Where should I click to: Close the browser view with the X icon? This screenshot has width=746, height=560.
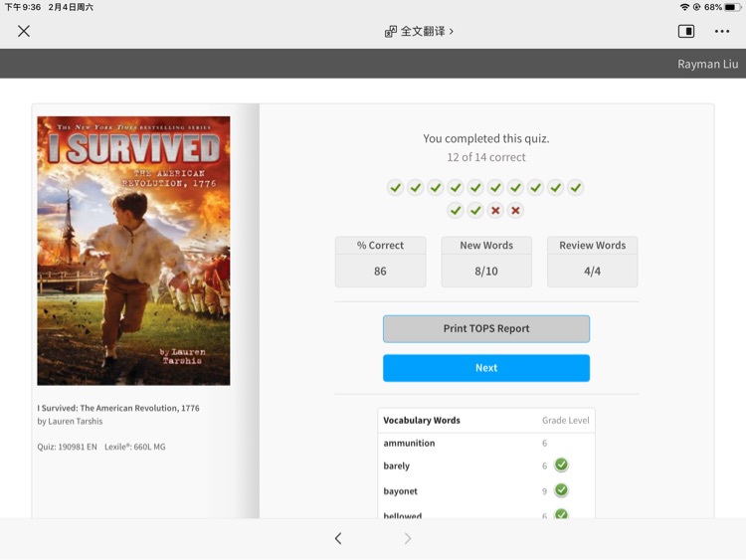[x=23, y=32]
